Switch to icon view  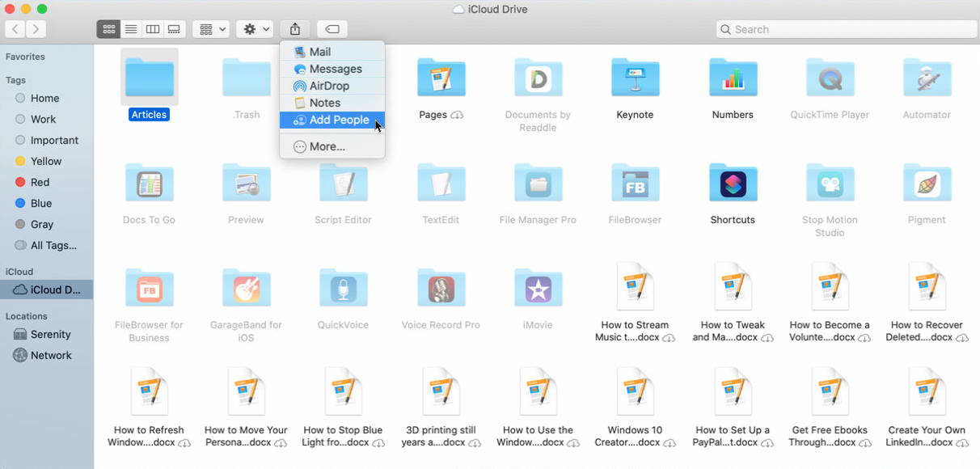coord(108,29)
